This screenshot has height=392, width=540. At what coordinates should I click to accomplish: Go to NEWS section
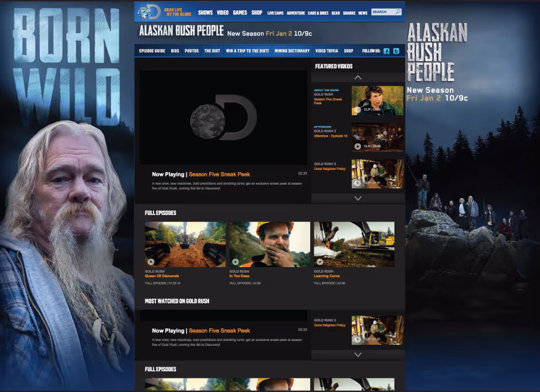pyautogui.click(x=363, y=13)
